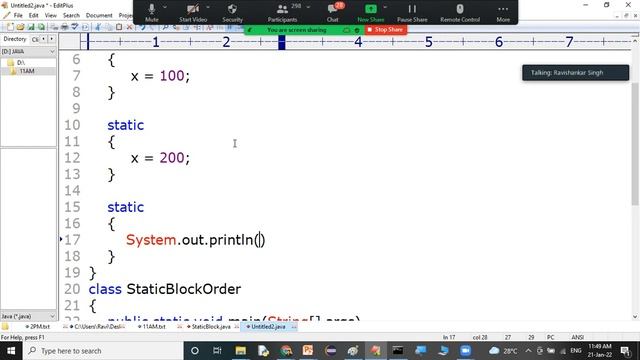
Task: Click 'ln 17' in status bar
Action: pyautogui.click(x=449, y=337)
